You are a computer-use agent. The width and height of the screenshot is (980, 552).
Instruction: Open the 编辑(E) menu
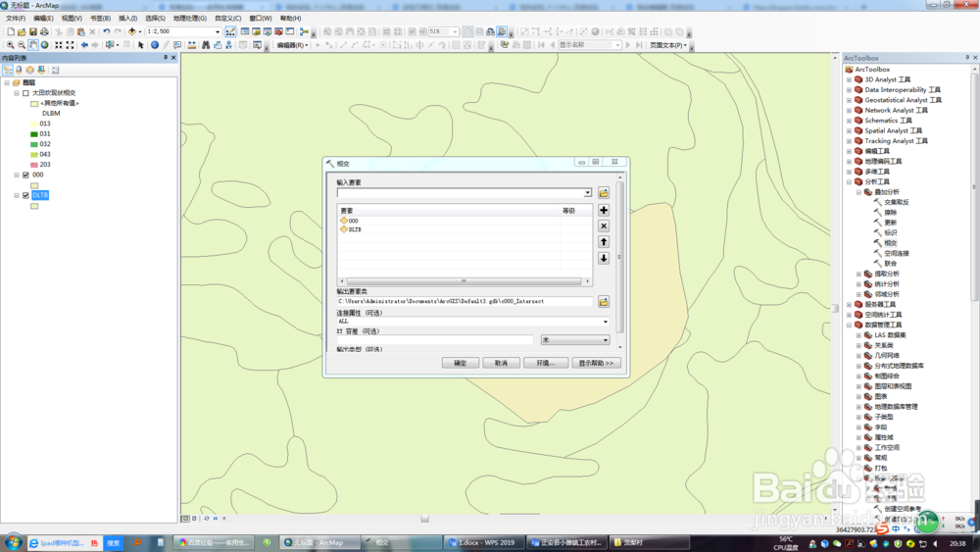point(43,18)
